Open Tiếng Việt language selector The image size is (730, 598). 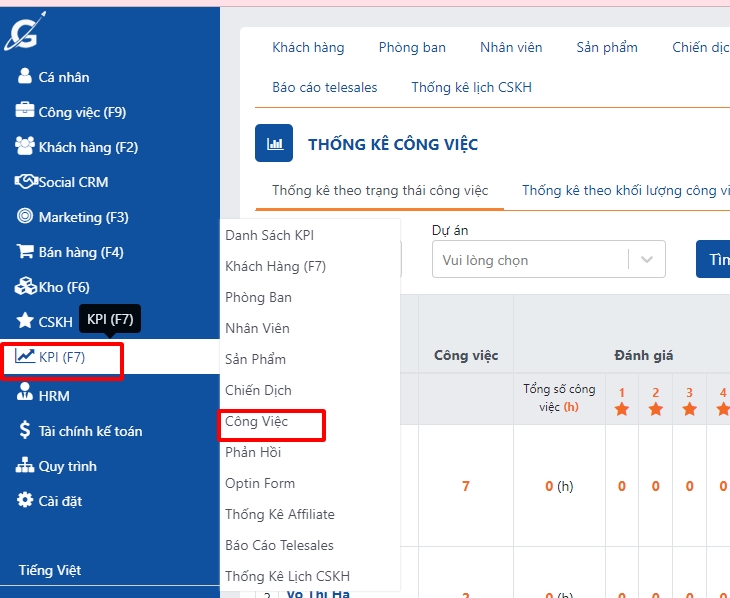[x=50, y=570]
